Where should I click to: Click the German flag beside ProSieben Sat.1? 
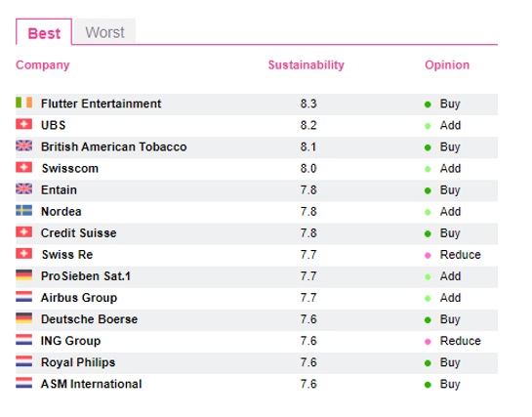pos(24,275)
